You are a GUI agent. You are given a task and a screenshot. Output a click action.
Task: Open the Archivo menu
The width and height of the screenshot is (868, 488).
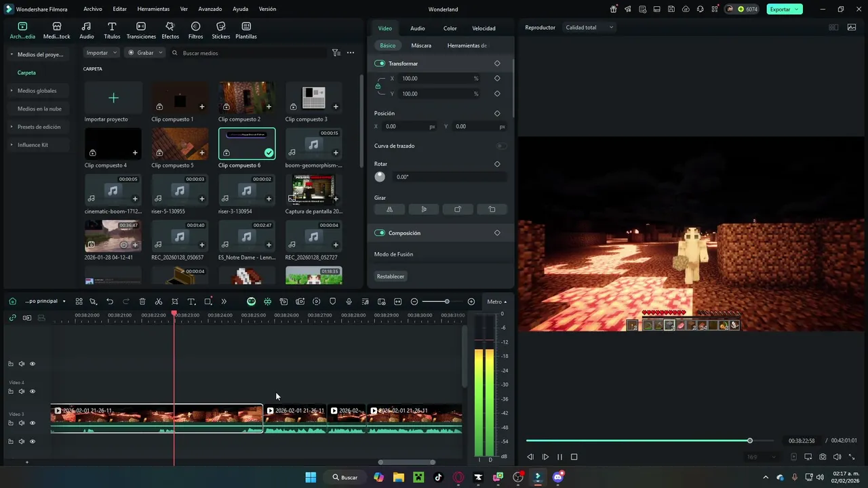[x=93, y=9]
